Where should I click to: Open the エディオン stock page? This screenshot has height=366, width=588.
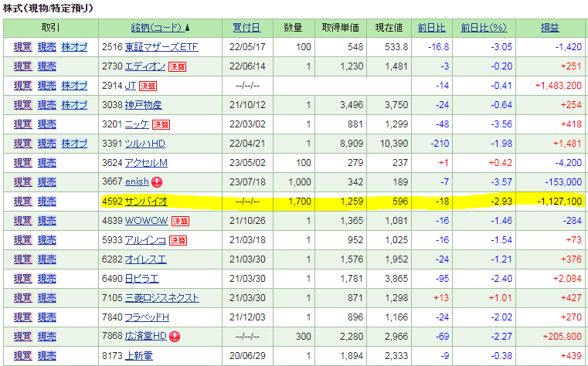[145, 66]
